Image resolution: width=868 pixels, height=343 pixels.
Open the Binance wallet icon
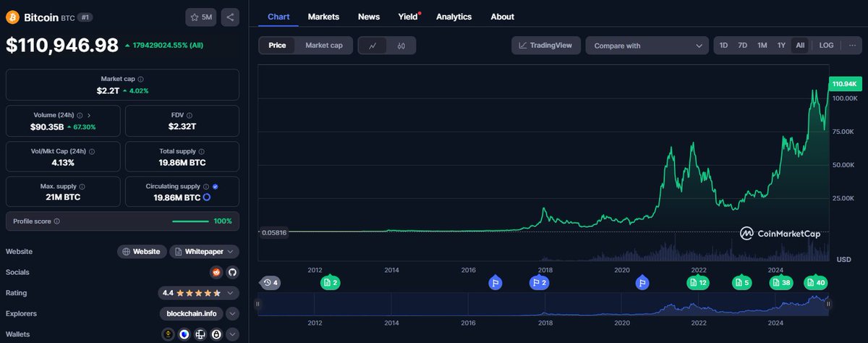point(167,334)
